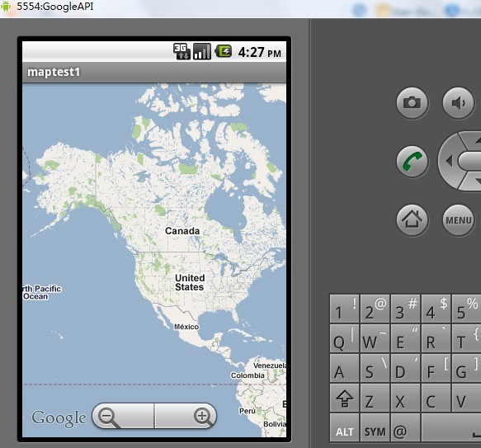Click the D-pad center select button

coord(470,161)
